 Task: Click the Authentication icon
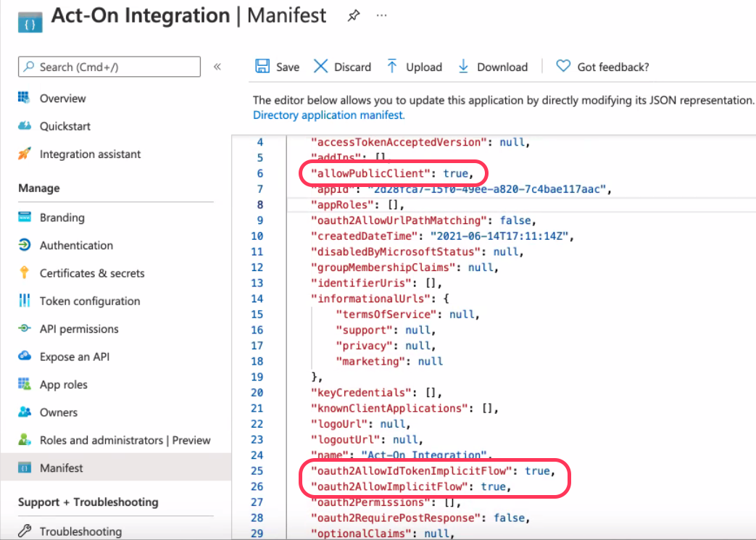[x=24, y=245]
